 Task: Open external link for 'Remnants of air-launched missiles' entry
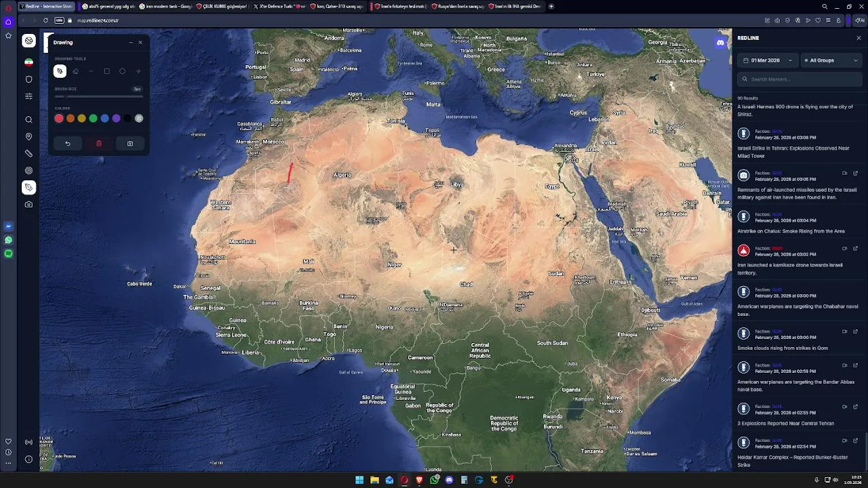(855, 173)
